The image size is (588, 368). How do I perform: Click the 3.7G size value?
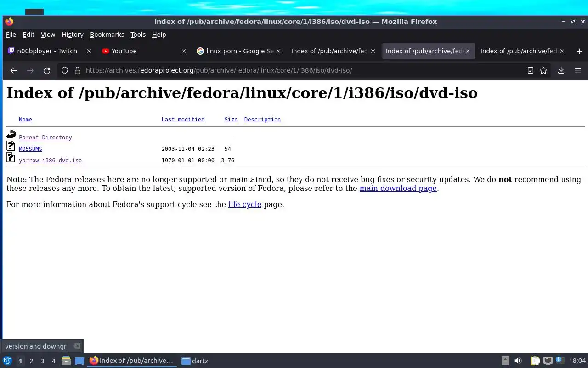(x=227, y=161)
